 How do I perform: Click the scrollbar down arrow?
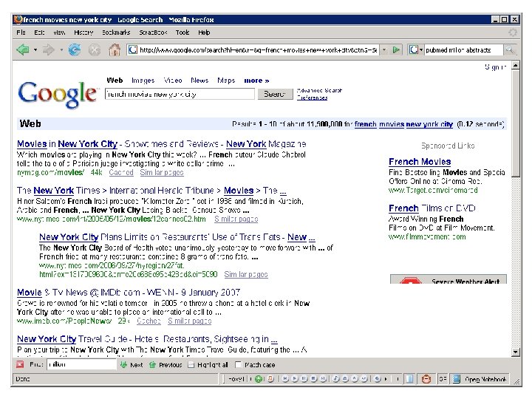click(x=516, y=352)
